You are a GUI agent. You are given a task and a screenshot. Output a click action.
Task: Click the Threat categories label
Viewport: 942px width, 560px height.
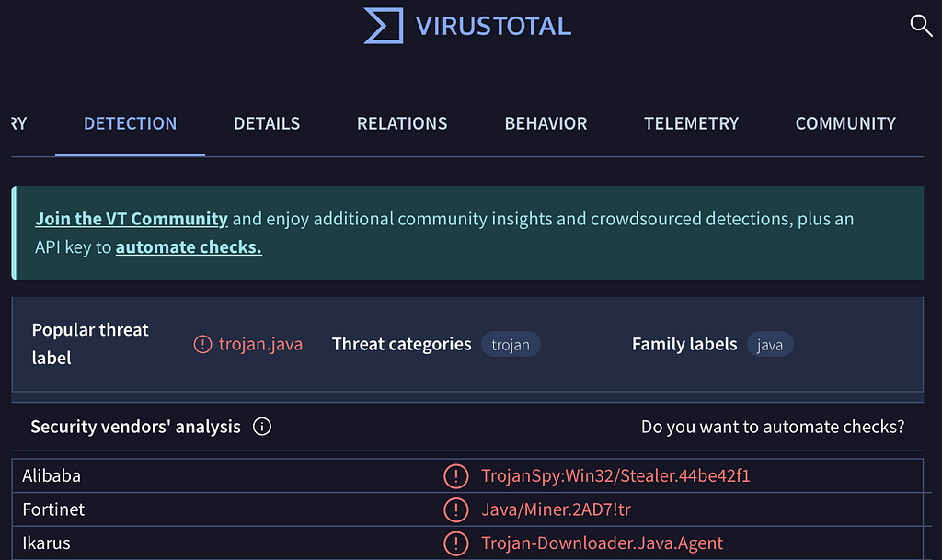401,344
